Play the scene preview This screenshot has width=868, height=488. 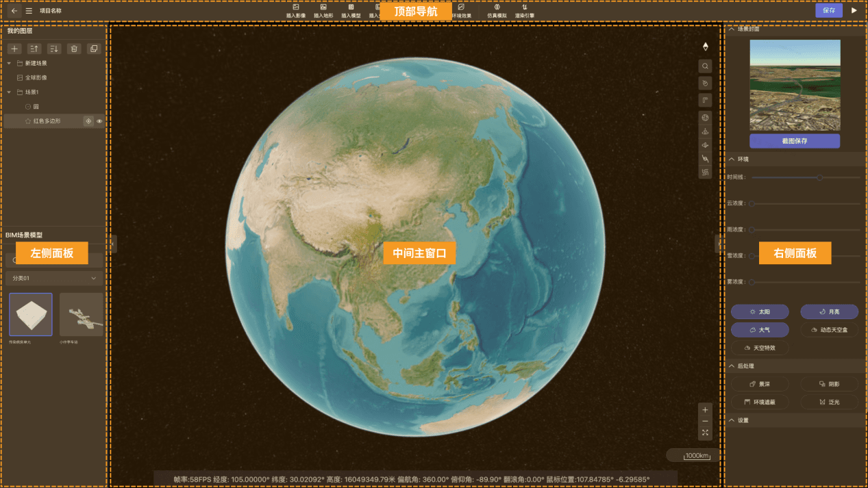(x=854, y=10)
